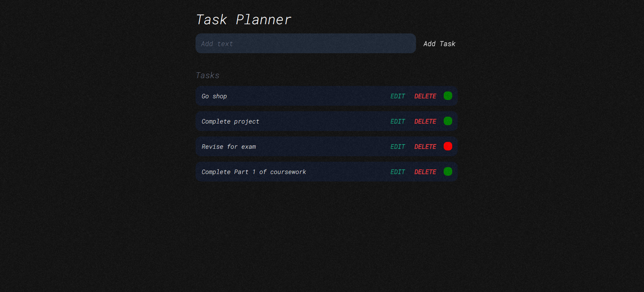Click the Tasks section label
The height and width of the screenshot is (292, 644).
coord(207,75)
